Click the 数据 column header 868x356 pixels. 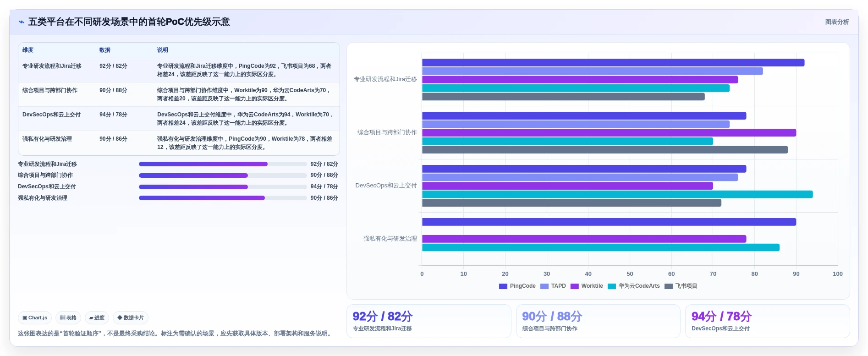pyautogui.click(x=105, y=50)
